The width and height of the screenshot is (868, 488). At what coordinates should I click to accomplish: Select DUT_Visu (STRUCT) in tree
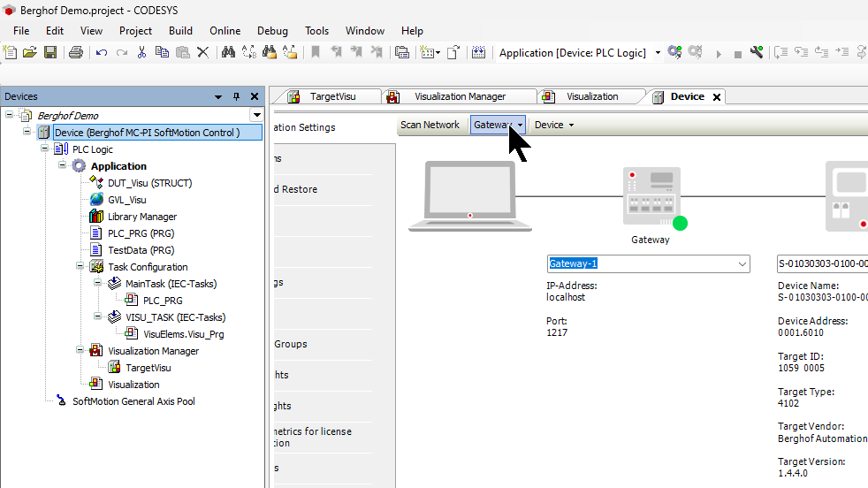point(149,183)
